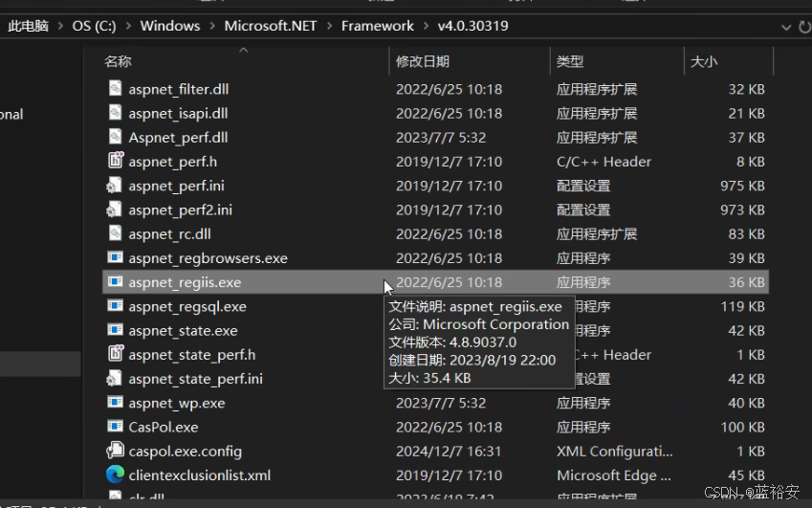The image size is (812, 508).
Task: Click the aspnet_regbrowsers.exe application icon
Action: click(x=115, y=257)
